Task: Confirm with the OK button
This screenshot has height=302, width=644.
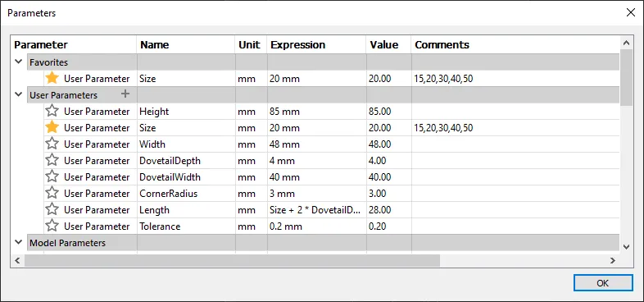Action: (603, 283)
